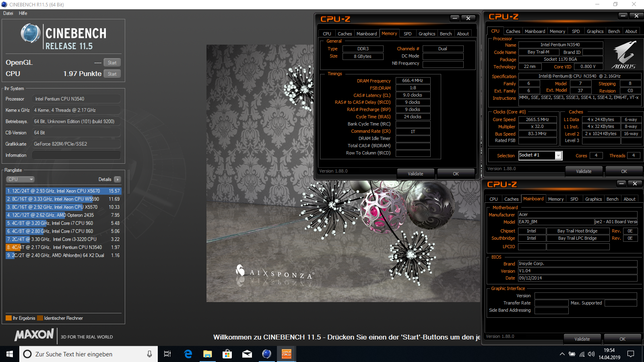Screen dimensions: 644x362
Task: Select Pentium N3540 ranking row
Action: [63, 247]
